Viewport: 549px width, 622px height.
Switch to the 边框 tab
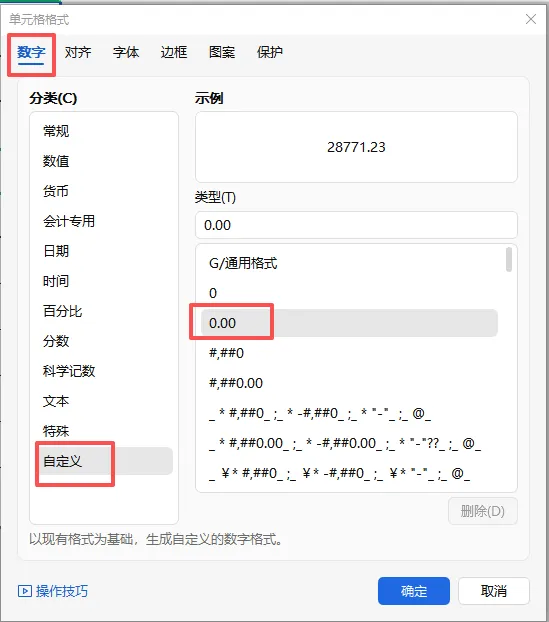coord(174,52)
